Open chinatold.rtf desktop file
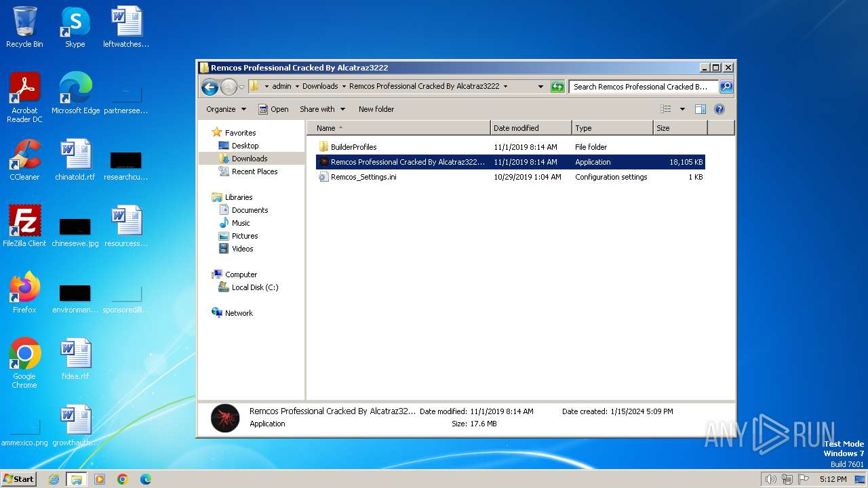This screenshot has width=868, height=488. pyautogui.click(x=75, y=160)
